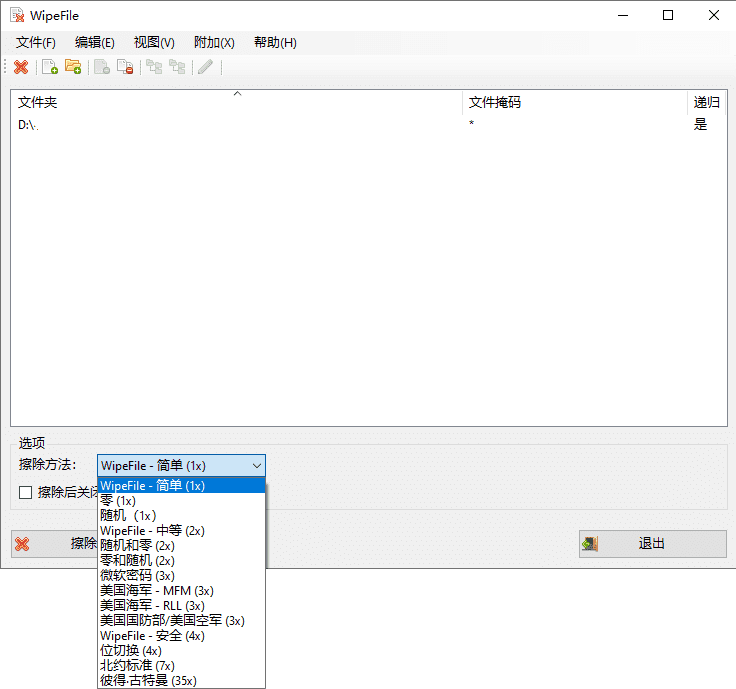Click the add file toolbar icon
736x689 pixels.
tap(49, 67)
